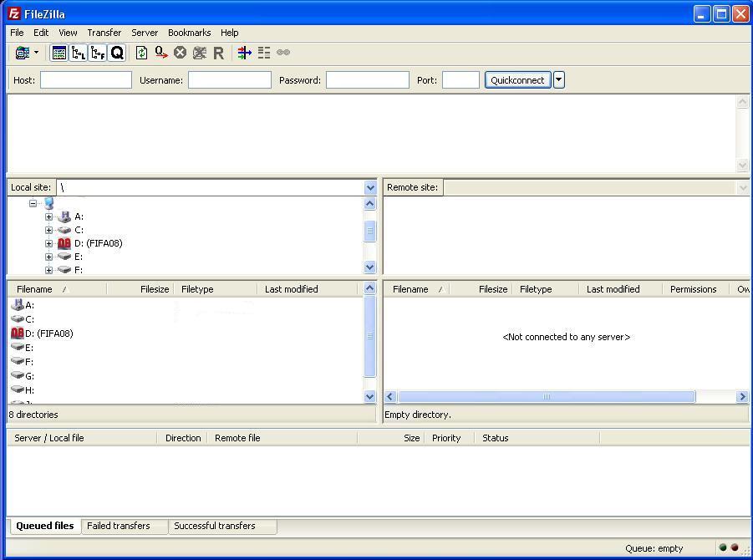This screenshot has height=560, width=753.
Task: Click local file list scroll down arrow
Action: (369, 396)
